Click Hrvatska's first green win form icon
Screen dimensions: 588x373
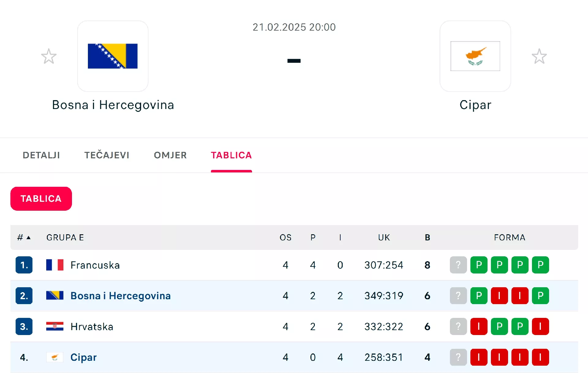coord(499,327)
